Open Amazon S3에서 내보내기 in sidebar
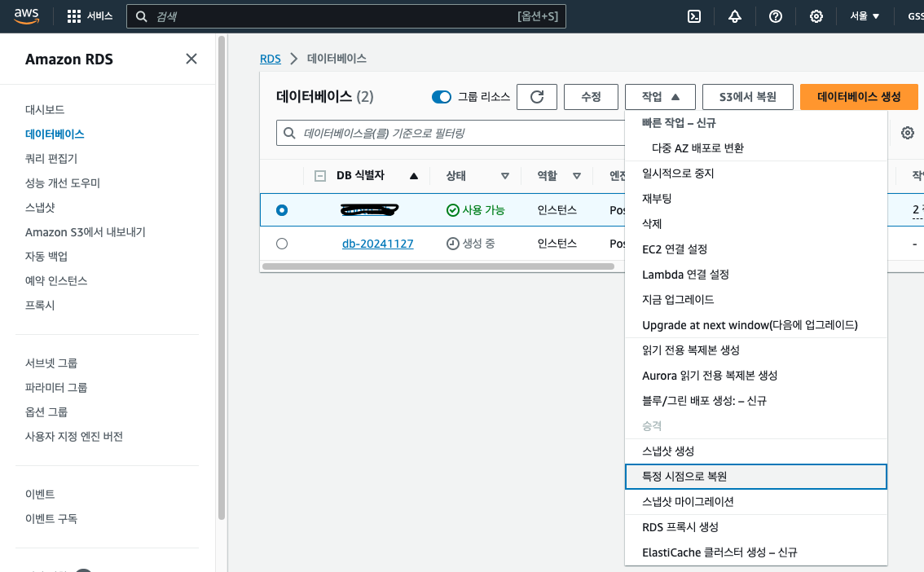 86,232
